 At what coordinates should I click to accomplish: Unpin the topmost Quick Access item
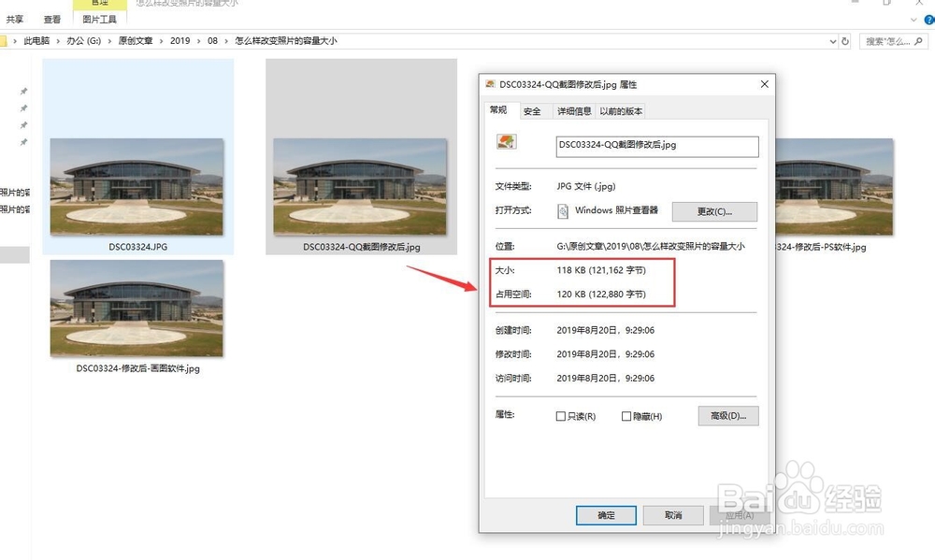(23, 91)
